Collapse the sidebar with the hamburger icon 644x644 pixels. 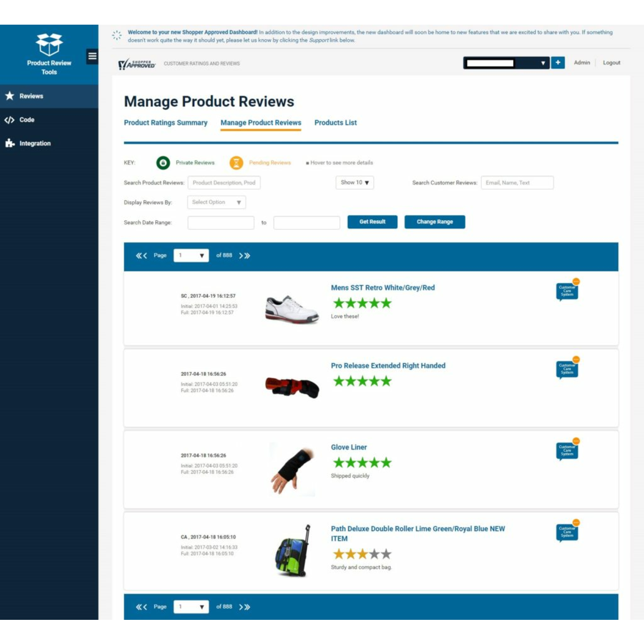pos(92,56)
